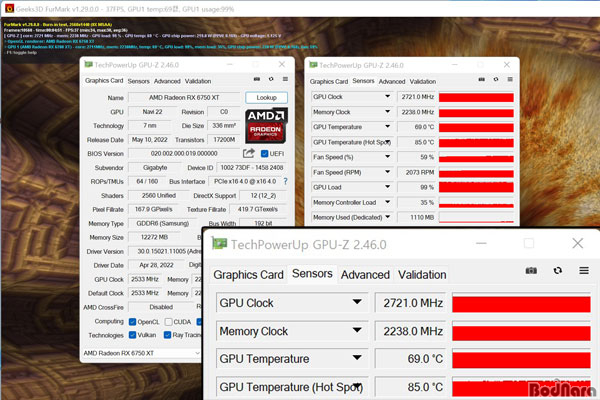Viewport: 600px width, 400px height.
Task: Toggle the UEFI checkbox
Action: 264,153
